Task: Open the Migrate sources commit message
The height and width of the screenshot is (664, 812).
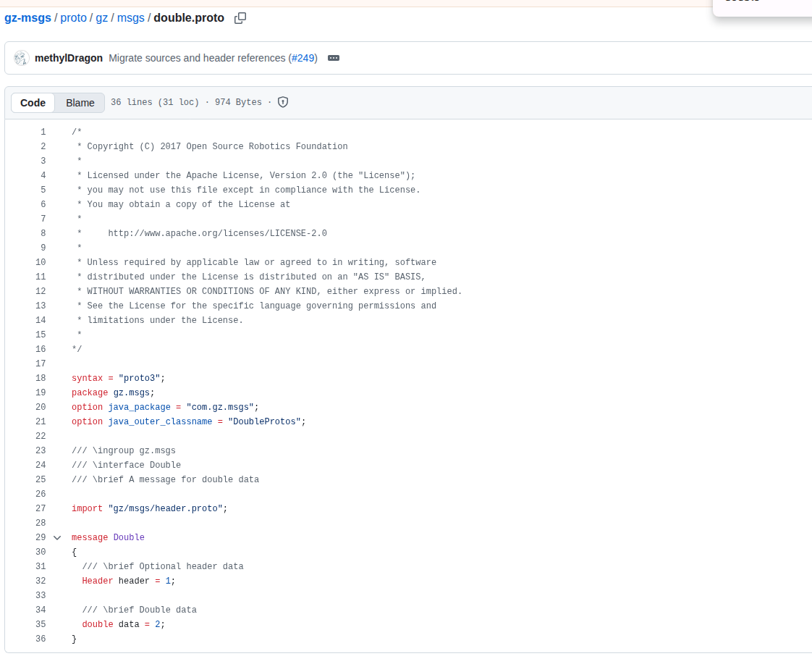Action: 197,58
